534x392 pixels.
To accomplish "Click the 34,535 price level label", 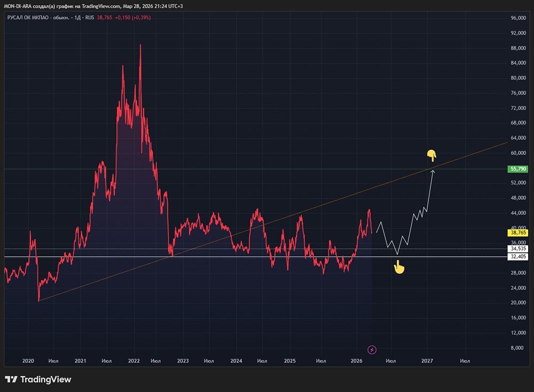I will [x=518, y=249].
